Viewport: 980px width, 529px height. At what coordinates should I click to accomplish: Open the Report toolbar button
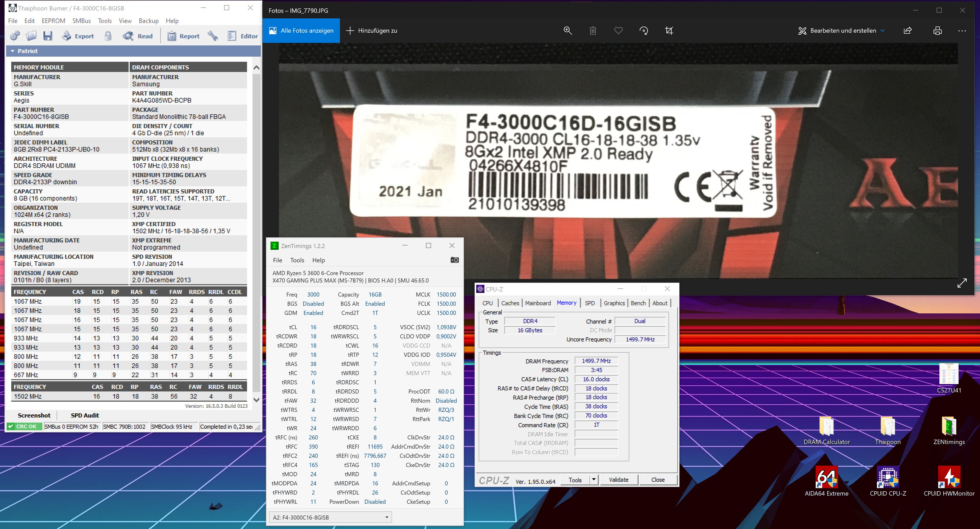coord(184,36)
